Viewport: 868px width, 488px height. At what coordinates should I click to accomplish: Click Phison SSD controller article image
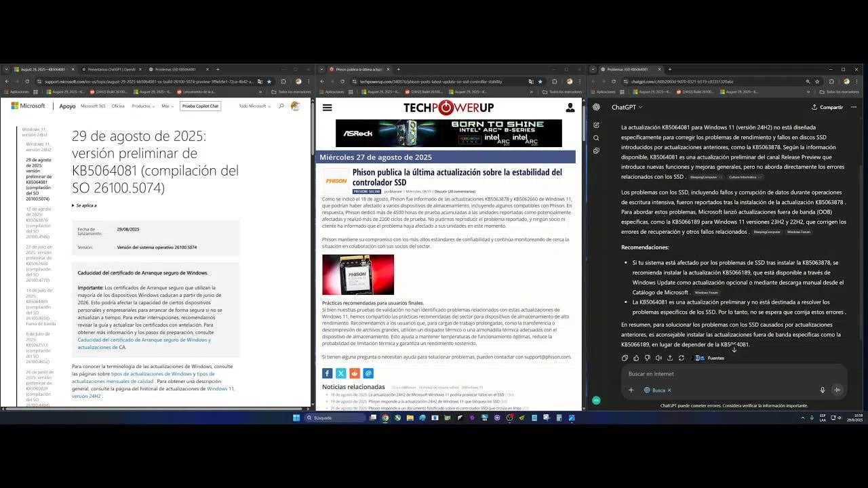(357, 274)
